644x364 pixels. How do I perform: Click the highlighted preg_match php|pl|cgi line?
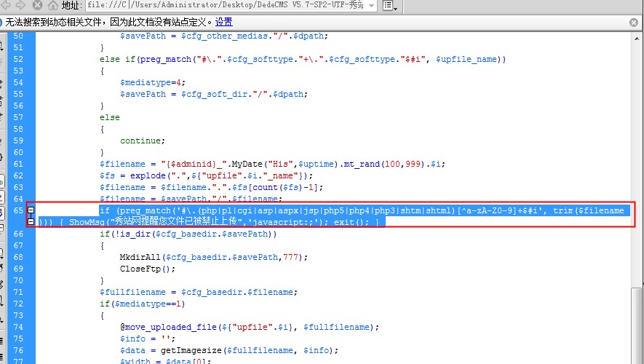[x=362, y=210]
